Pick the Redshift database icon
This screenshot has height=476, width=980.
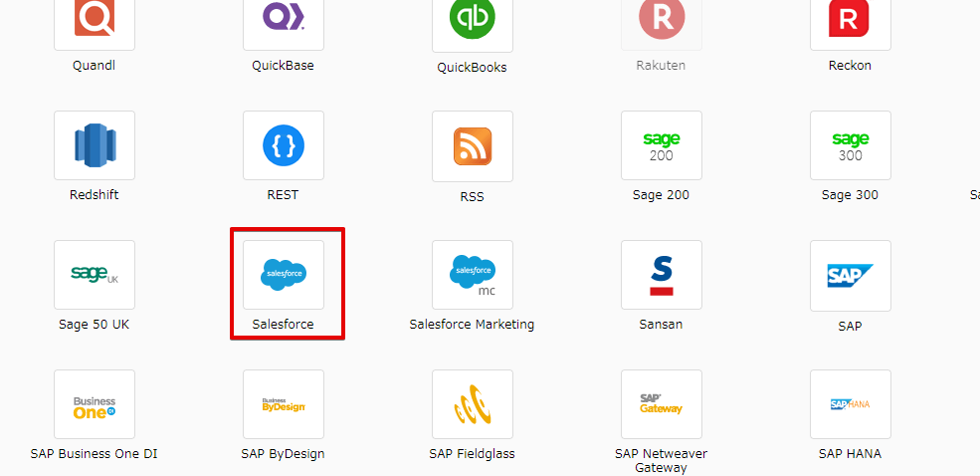95,145
